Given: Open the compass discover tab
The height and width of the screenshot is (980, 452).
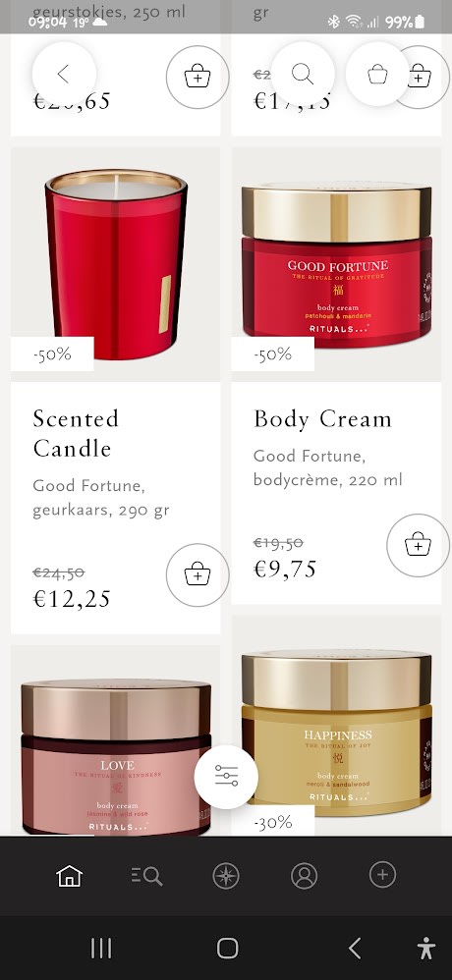Looking at the screenshot, I should [226, 876].
